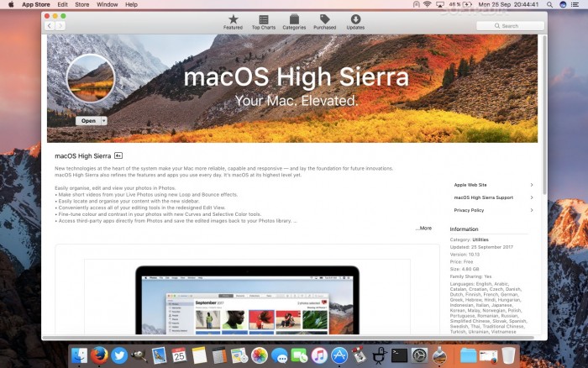Click the AirPlay display icon in menu bar
This screenshot has height=368, width=588.
point(440,4)
